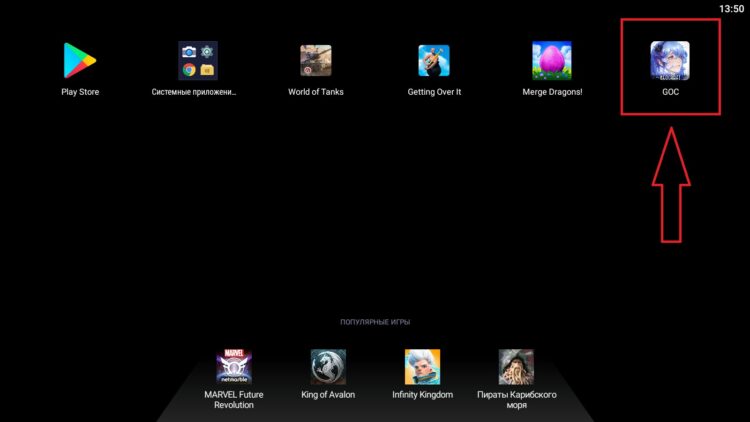
Task: Launch the Getting Over It icon
Action: (x=434, y=60)
